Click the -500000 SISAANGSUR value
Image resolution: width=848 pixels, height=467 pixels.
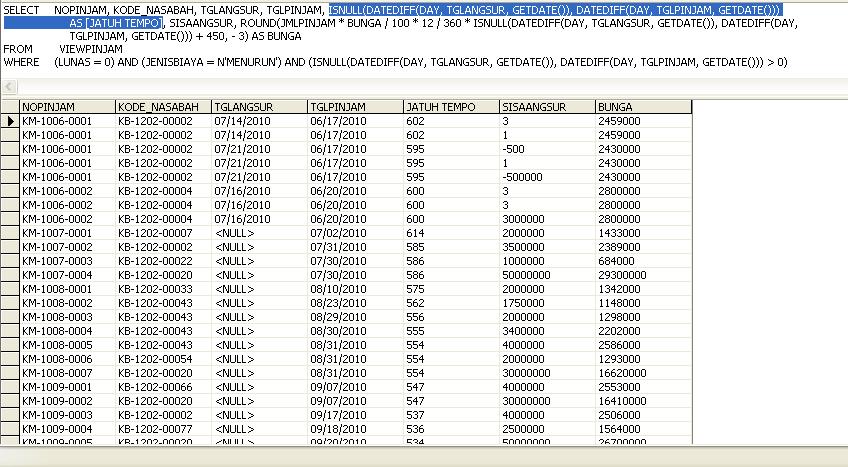click(547, 177)
